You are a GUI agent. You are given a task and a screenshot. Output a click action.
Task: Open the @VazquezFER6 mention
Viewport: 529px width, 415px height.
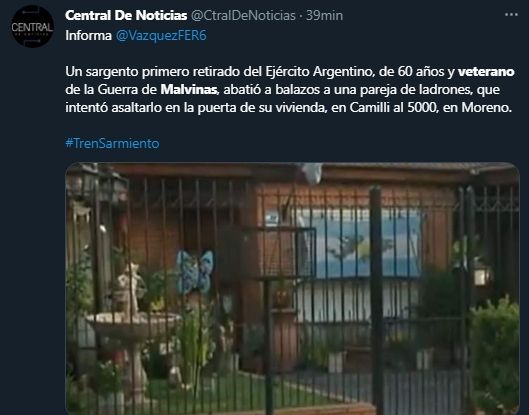point(161,35)
